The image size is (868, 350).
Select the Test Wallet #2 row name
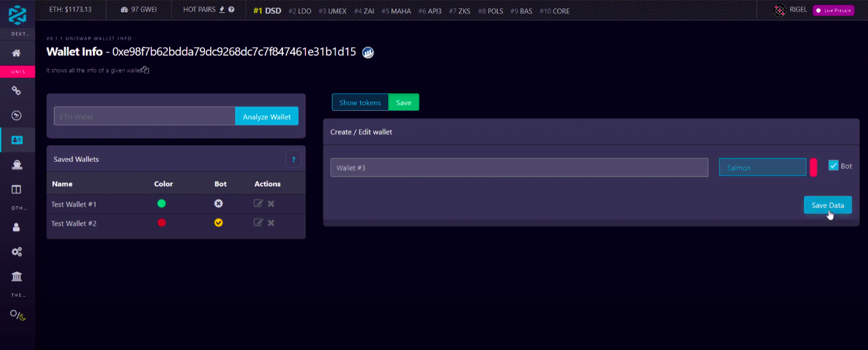coord(74,223)
